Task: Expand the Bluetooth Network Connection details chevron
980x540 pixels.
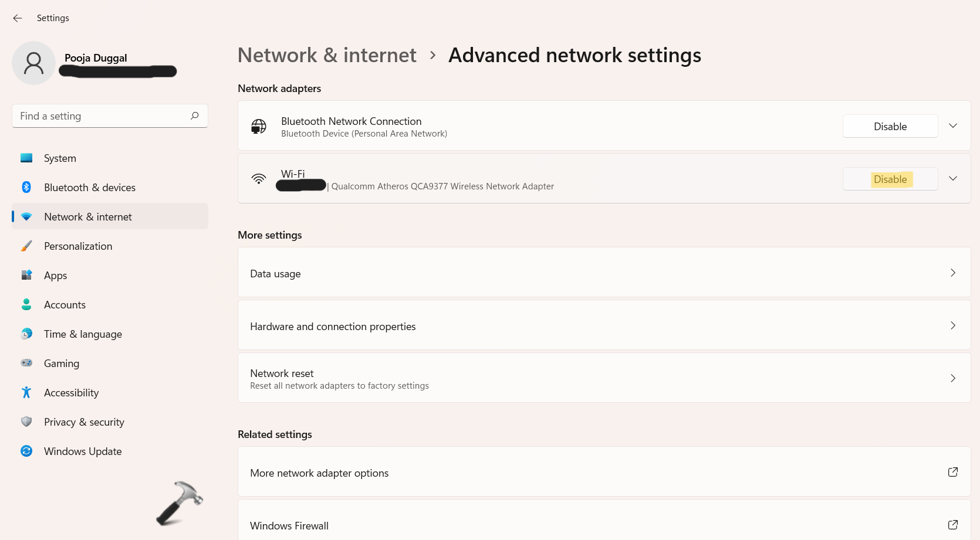Action: pos(953,125)
